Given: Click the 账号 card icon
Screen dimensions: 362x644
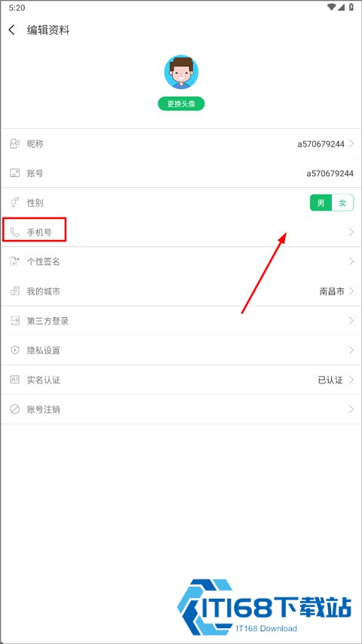Looking at the screenshot, I should tap(15, 174).
